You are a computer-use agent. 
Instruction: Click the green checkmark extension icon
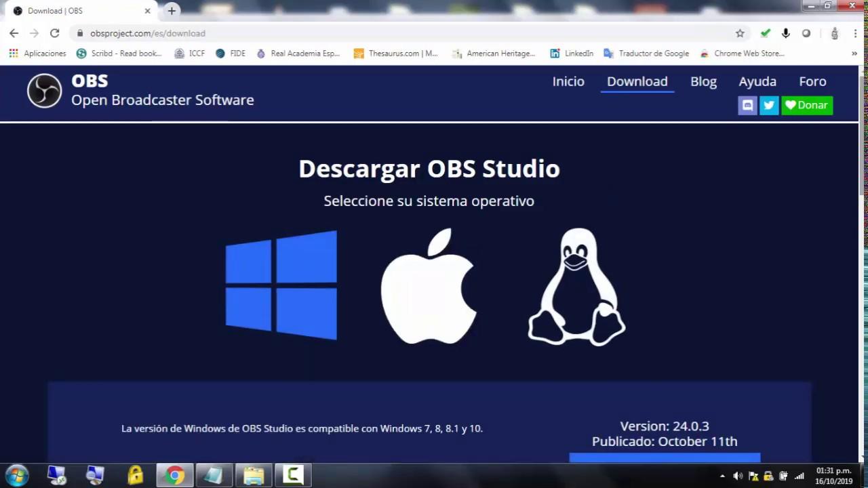pyautogui.click(x=766, y=33)
